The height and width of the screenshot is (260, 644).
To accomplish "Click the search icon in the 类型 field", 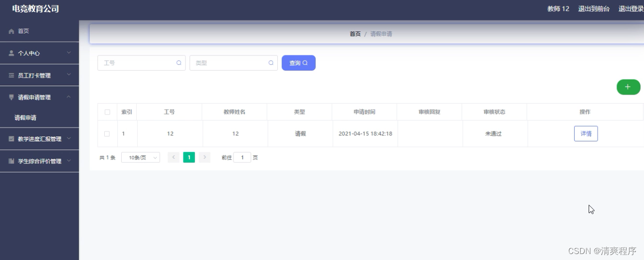I will [x=271, y=63].
